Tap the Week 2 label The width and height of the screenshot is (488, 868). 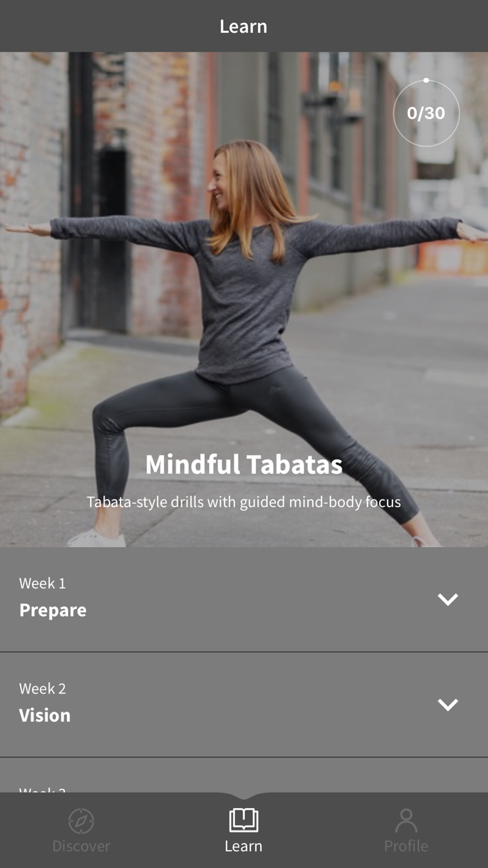tap(43, 689)
